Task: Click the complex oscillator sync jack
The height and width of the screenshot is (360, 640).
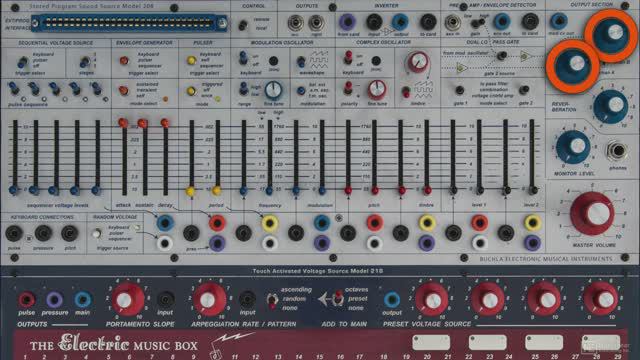Action: point(376,61)
